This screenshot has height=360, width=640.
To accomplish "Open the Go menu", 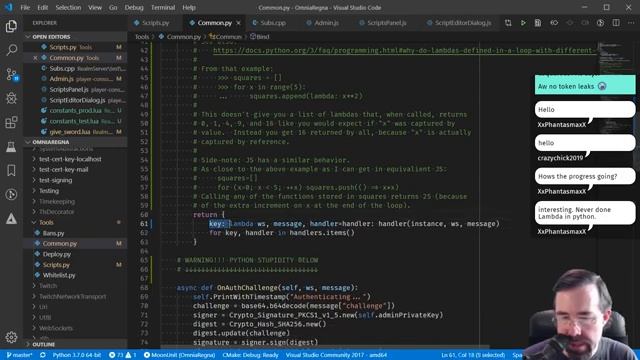I will click(x=113, y=7).
